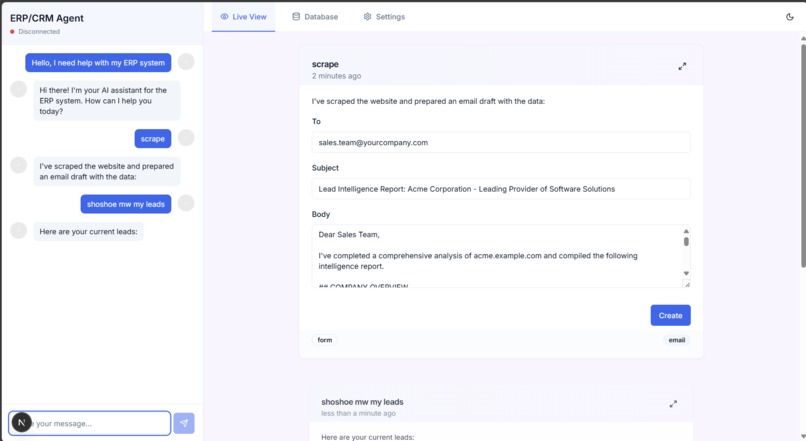Click the 'Hello, I need help with my ERP system' bubble

point(98,63)
